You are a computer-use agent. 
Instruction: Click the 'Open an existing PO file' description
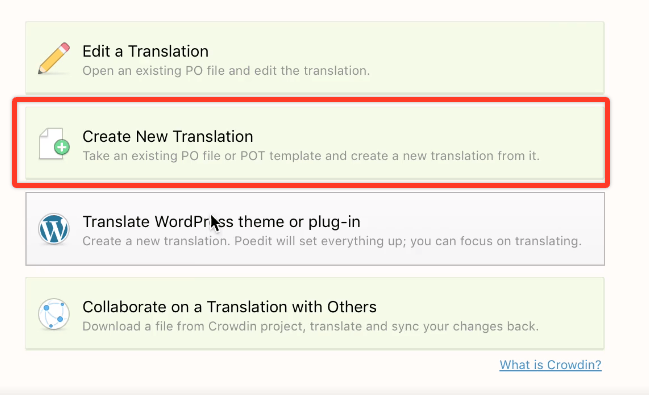tap(226, 71)
